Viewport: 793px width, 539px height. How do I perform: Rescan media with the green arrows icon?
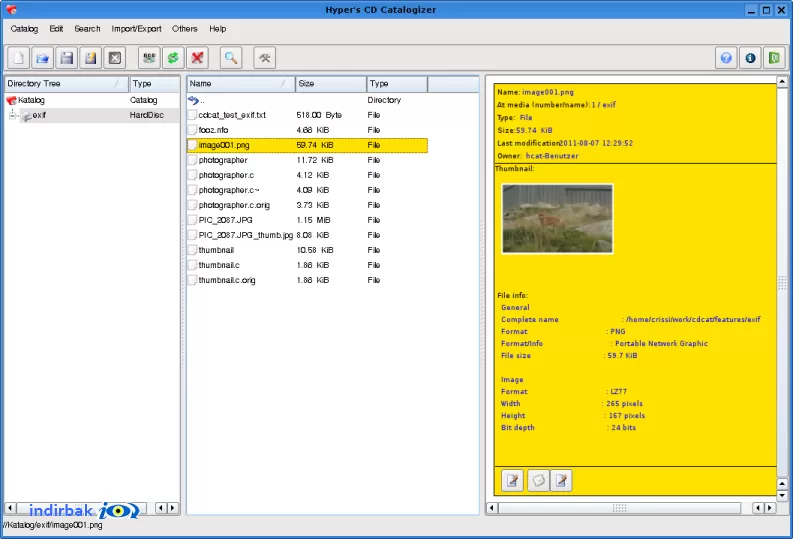click(x=173, y=58)
